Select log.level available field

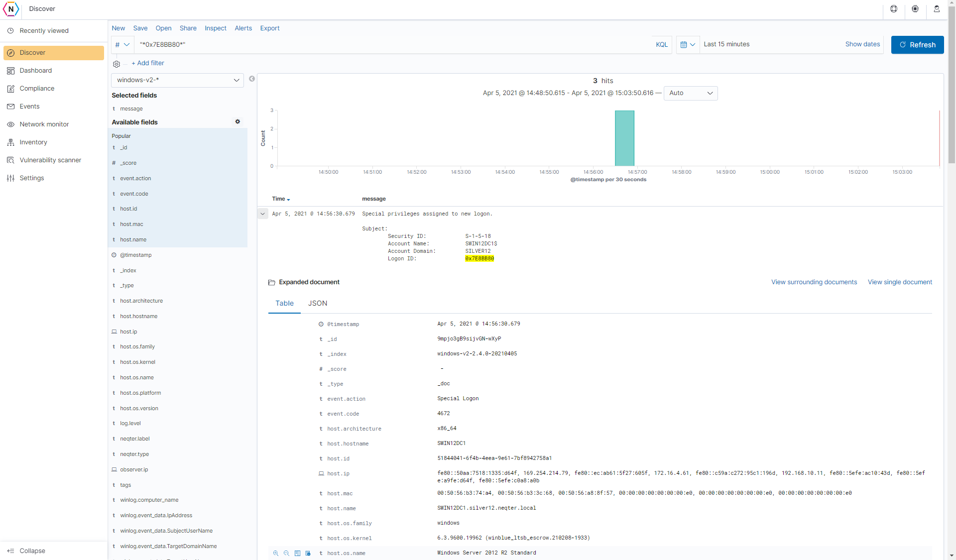130,424
